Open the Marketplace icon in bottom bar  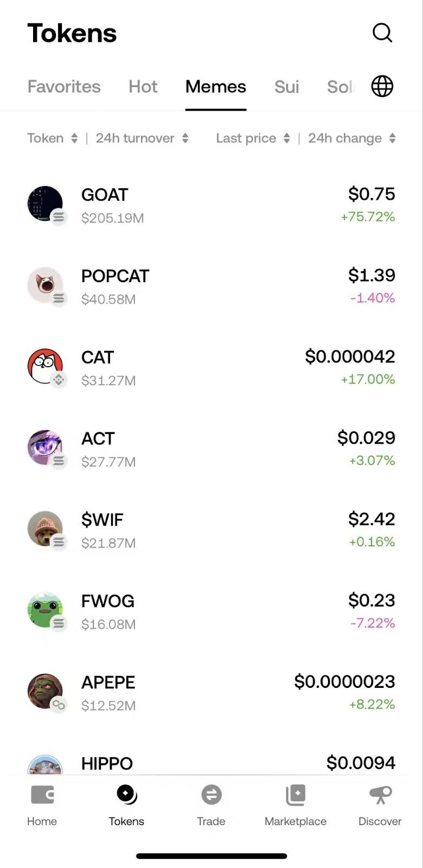pyautogui.click(x=296, y=795)
